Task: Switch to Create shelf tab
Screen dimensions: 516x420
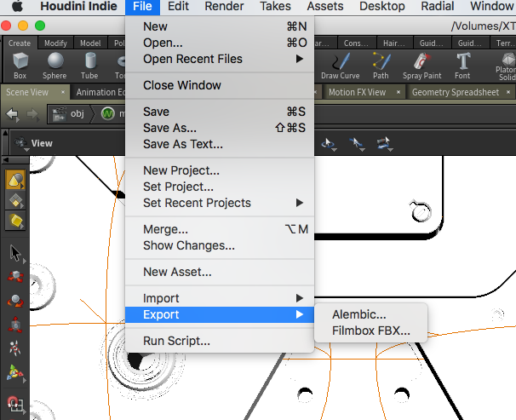Action: point(20,43)
